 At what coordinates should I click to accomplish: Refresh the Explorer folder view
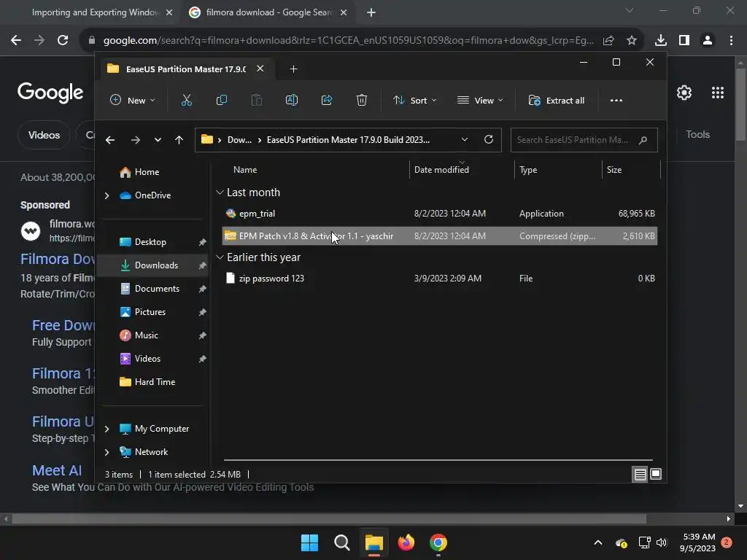[x=488, y=139]
